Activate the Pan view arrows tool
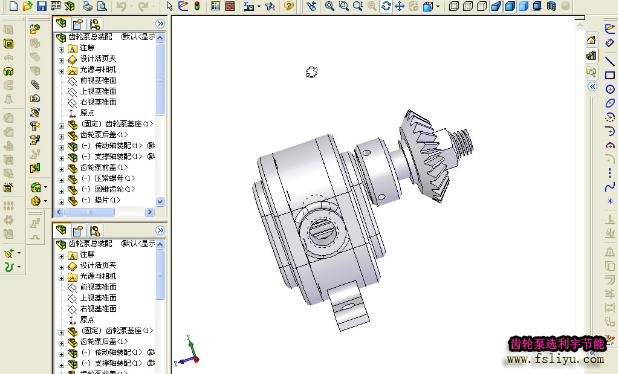The image size is (618, 374). (x=400, y=6)
